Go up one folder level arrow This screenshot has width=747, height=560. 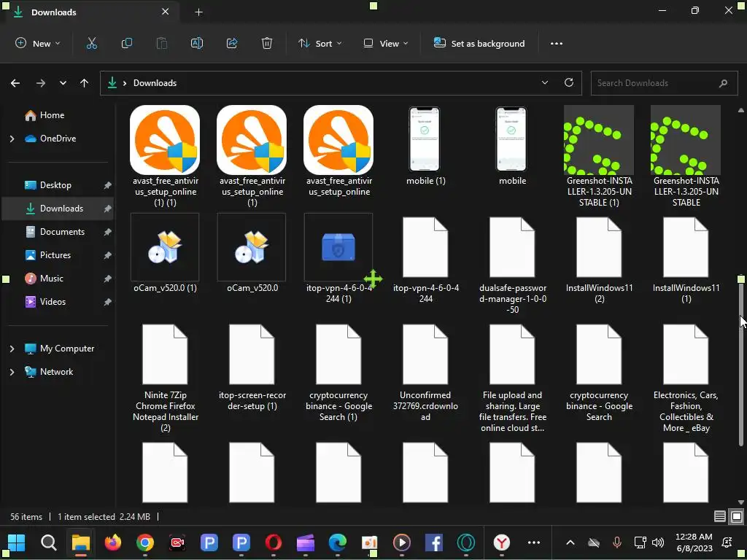[x=85, y=83]
